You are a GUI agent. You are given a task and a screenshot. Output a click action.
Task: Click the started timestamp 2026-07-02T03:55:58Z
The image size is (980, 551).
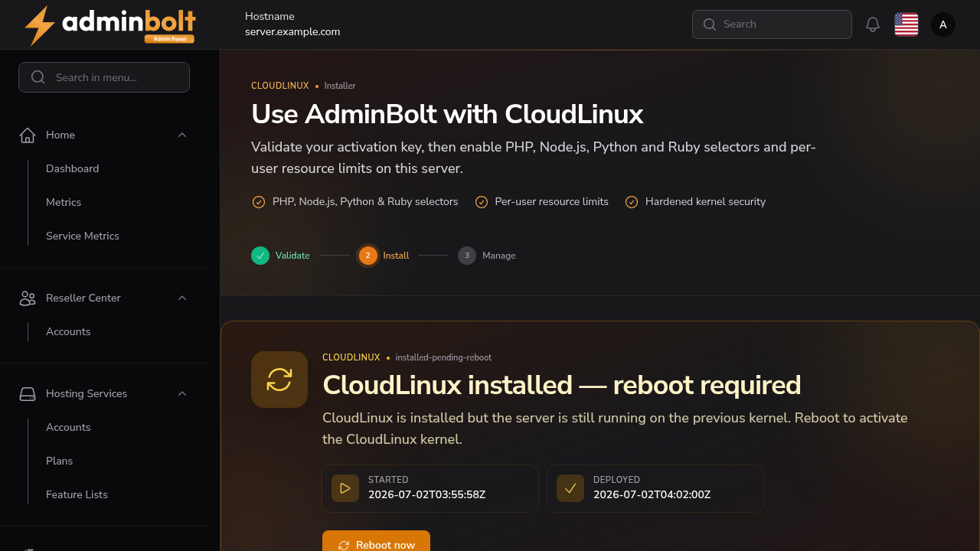coord(427,494)
